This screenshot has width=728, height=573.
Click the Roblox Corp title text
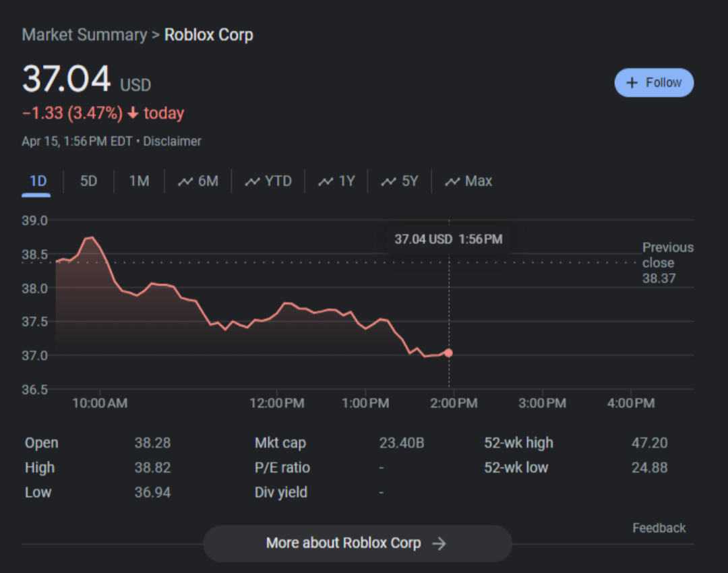click(208, 35)
